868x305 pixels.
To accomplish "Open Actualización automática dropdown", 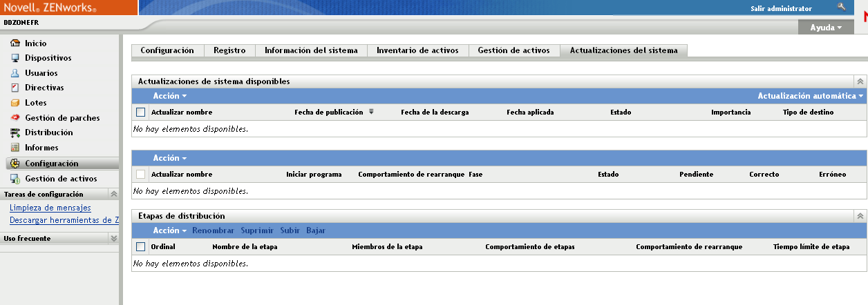I will (811, 96).
